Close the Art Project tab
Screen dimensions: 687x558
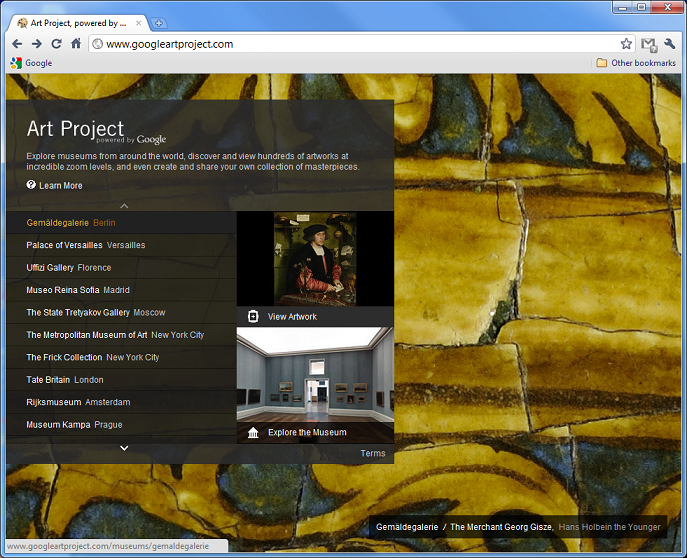pos(138,23)
